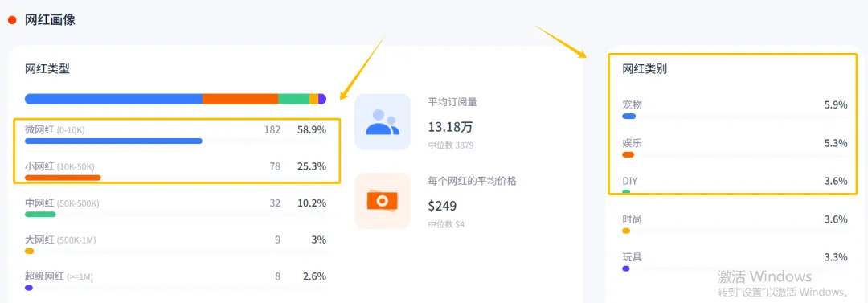Screen dimensions: 868x303
Task: Select the orange segment of stacked bar
Action: click(240, 99)
